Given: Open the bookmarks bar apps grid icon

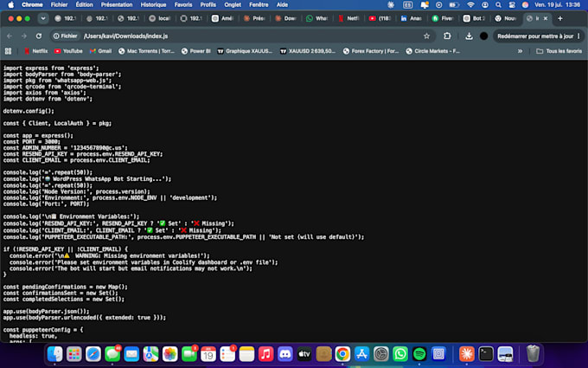Looking at the screenshot, I should click(x=8, y=51).
